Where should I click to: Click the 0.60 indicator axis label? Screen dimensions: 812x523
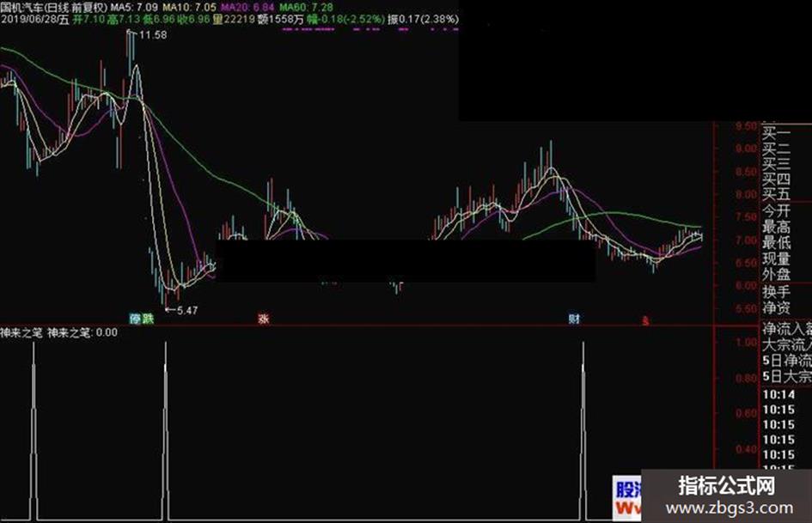point(746,413)
